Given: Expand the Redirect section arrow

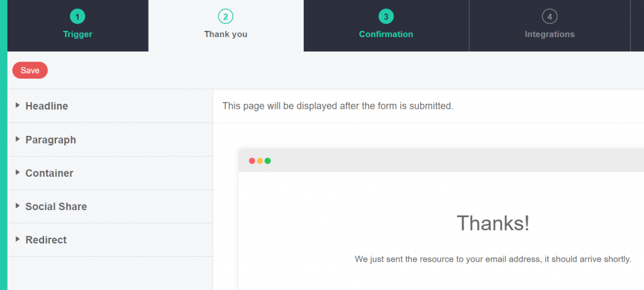Looking at the screenshot, I should click(x=18, y=239).
